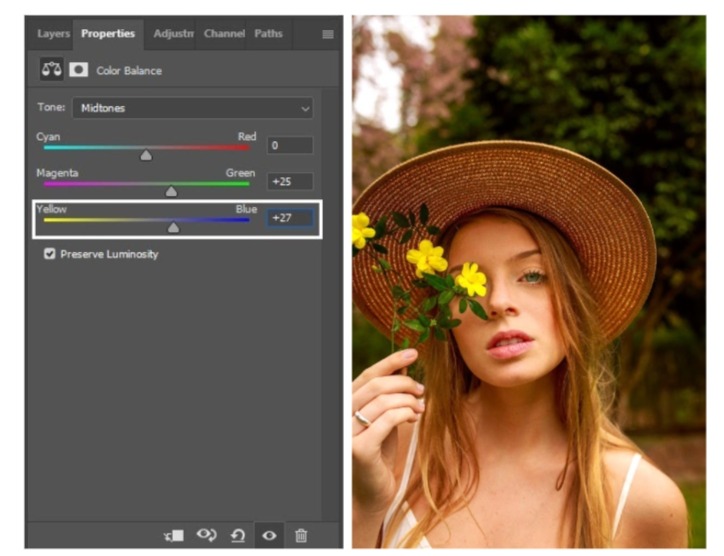
Task: Open the Tone dropdown showing Midtones
Action: (191, 108)
